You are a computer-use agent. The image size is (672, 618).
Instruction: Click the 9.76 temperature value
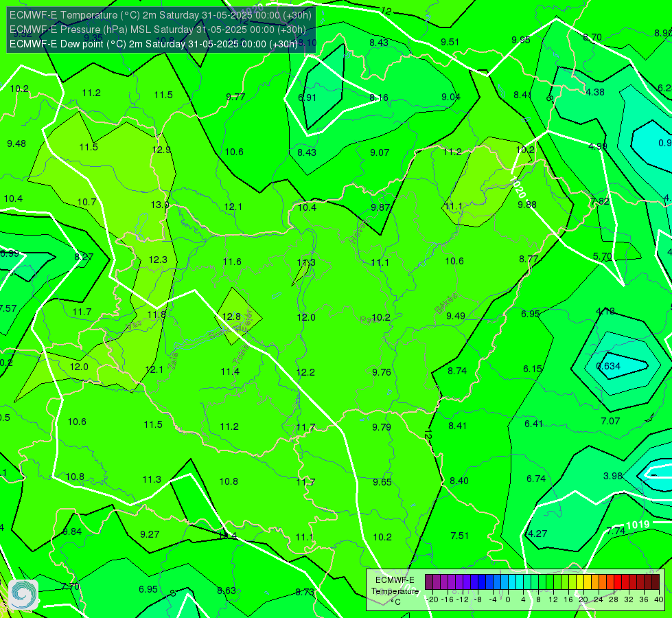(382, 372)
